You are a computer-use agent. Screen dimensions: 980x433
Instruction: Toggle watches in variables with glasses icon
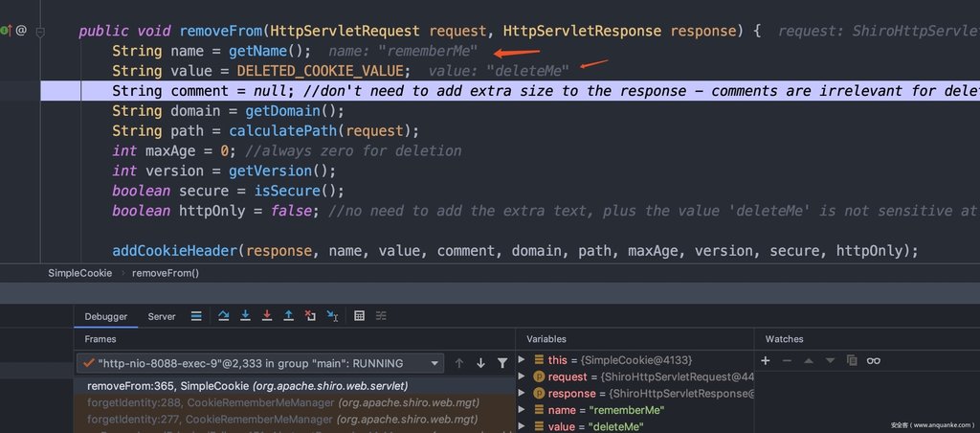873,360
